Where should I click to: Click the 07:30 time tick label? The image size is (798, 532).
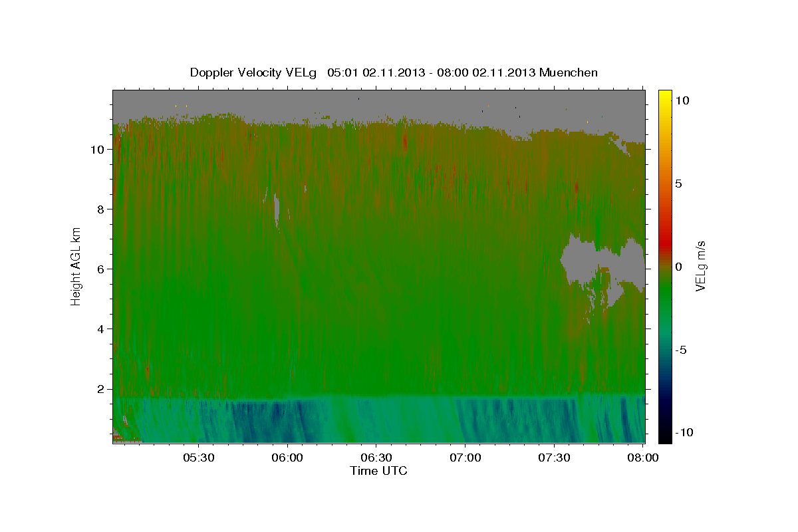tap(554, 458)
